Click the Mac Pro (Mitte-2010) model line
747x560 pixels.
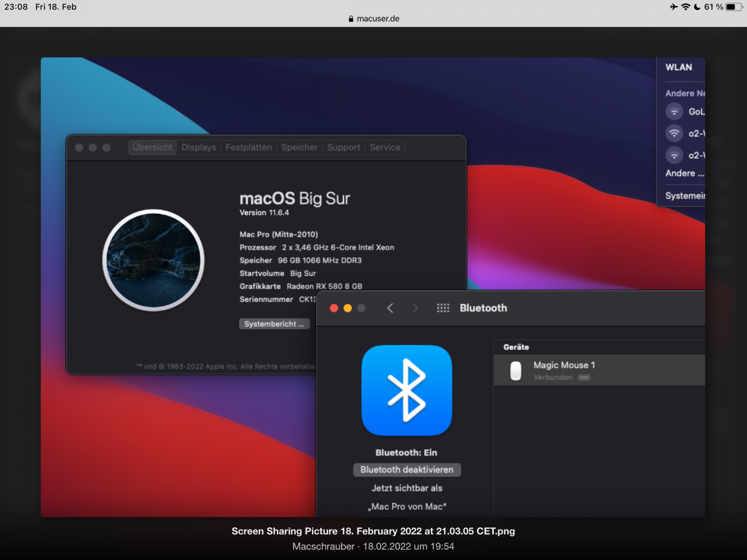pos(279,234)
